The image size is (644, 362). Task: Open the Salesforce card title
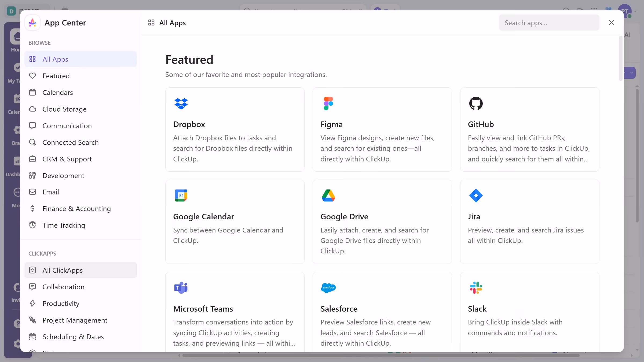[x=339, y=309]
